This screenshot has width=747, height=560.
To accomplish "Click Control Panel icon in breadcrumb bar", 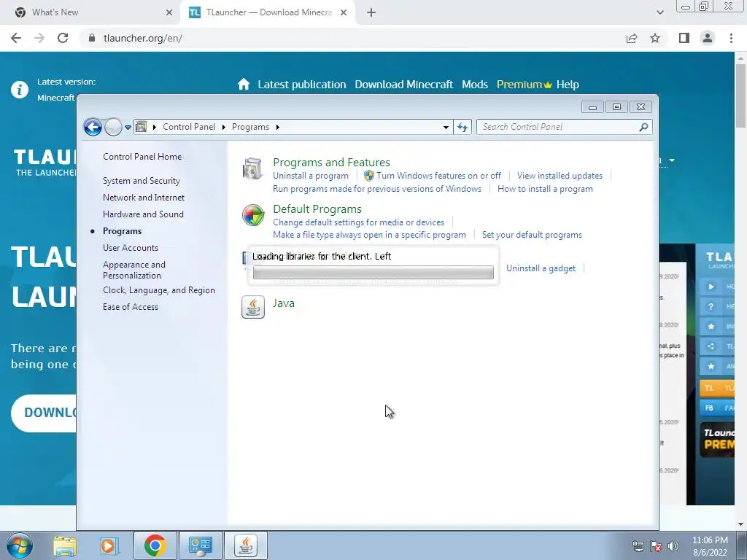I will coord(142,127).
